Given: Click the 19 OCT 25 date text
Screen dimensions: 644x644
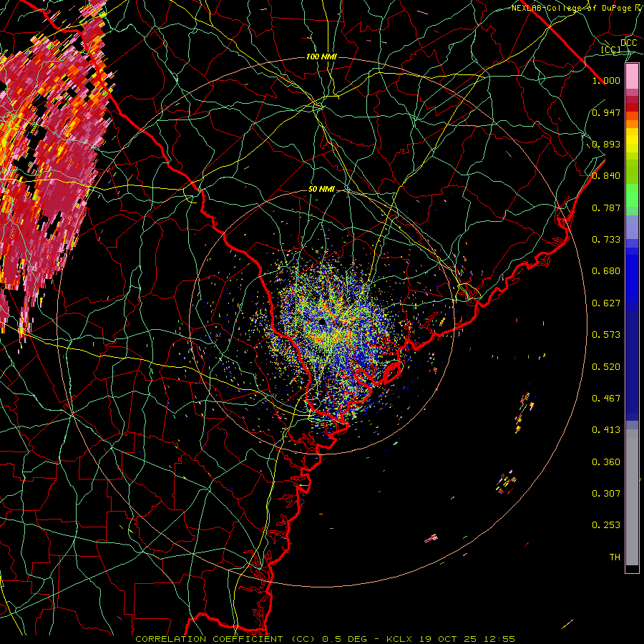Looking at the screenshot, I should coord(448,639).
